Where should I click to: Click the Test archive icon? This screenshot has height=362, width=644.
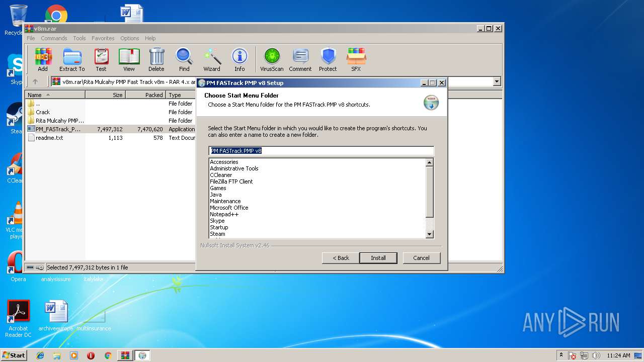pyautogui.click(x=101, y=60)
